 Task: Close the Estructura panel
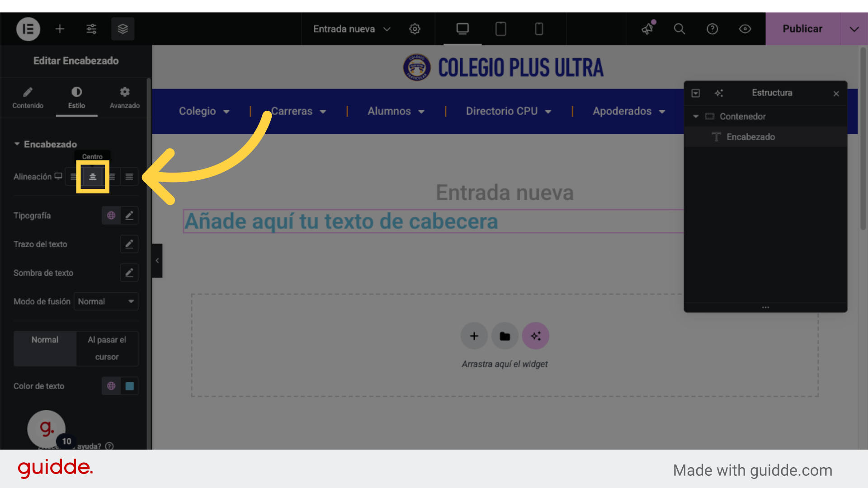tap(836, 94)
